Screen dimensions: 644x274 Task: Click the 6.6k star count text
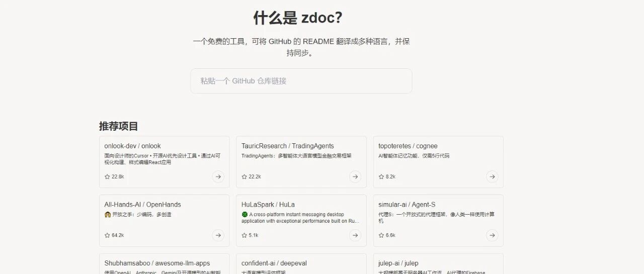pos(390,235)
